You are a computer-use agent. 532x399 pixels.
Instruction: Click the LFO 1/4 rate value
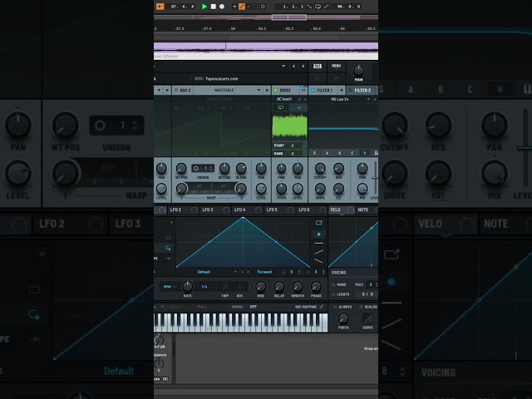(204, 287)
